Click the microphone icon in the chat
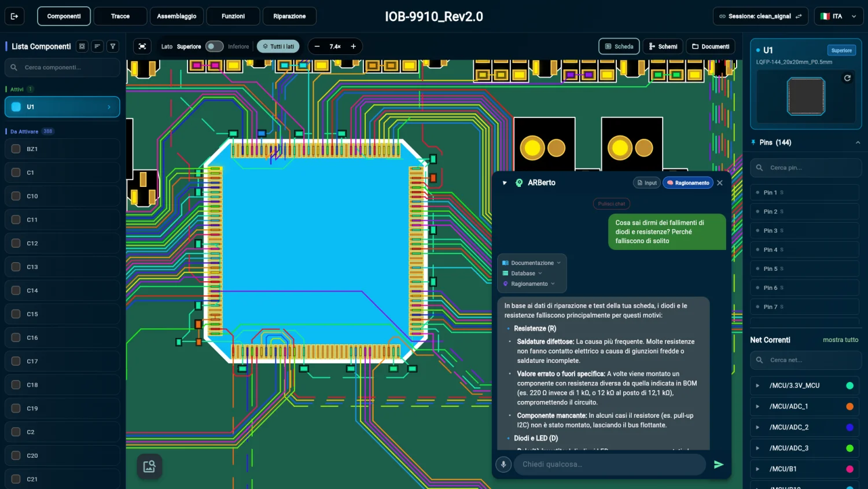This screenshot has height=489, width=868. tap(503, 464)
